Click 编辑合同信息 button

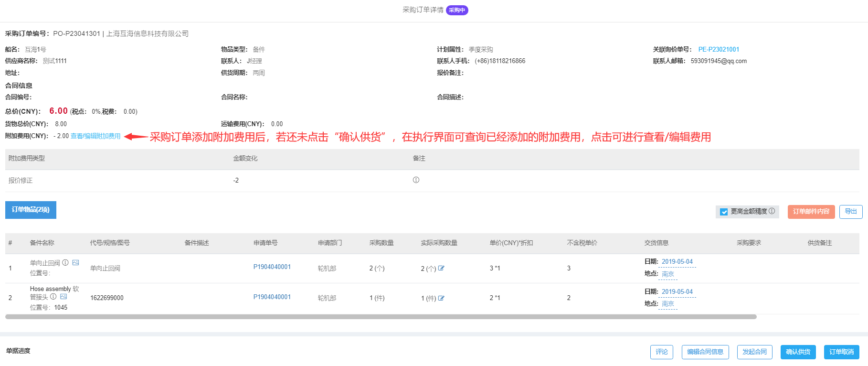click(x=705, y=352)
